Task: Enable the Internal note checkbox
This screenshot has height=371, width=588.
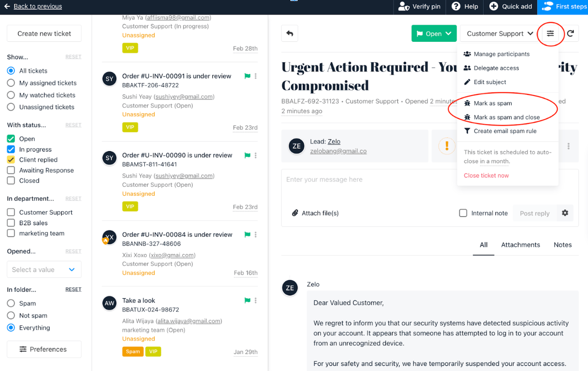Action: point(463,213)
